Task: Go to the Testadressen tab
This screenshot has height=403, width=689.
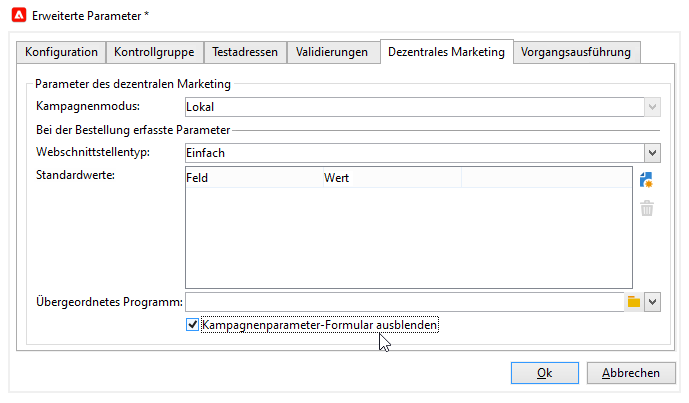Action: coord(247,52)
